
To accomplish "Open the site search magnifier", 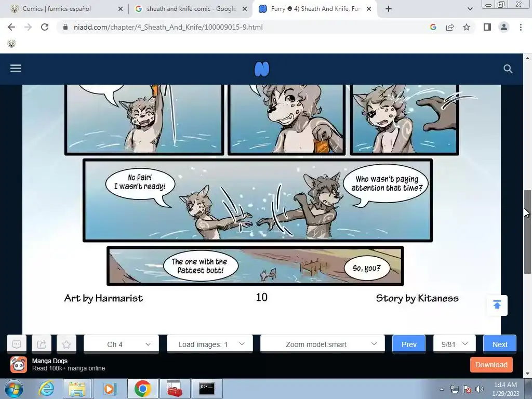I will point(508,69).
